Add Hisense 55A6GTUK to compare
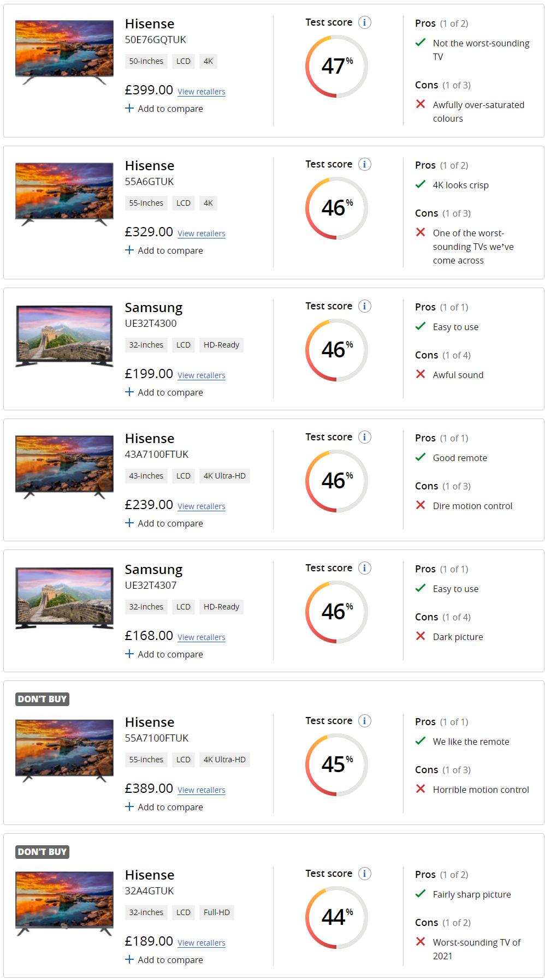545x980 pixels. tap(164, 250)
